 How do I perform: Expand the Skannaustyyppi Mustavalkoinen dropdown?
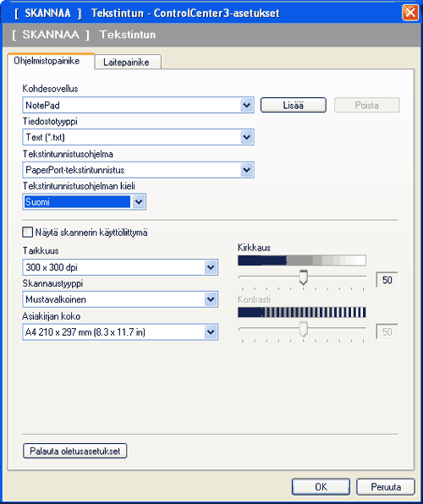120,299
